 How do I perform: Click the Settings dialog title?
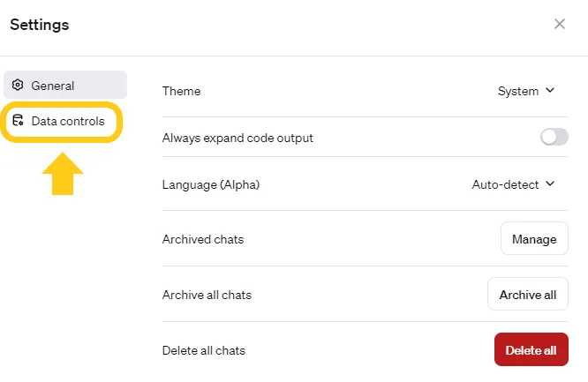40,25
